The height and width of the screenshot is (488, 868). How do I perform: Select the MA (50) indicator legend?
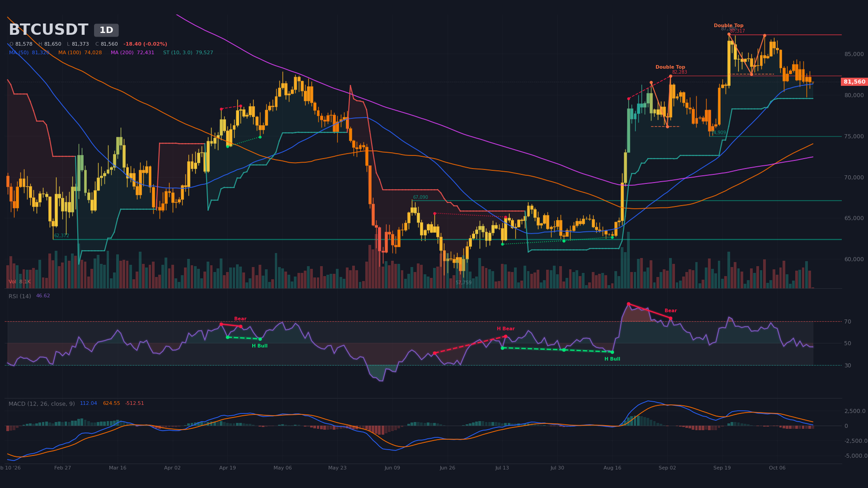coord(29,53)
